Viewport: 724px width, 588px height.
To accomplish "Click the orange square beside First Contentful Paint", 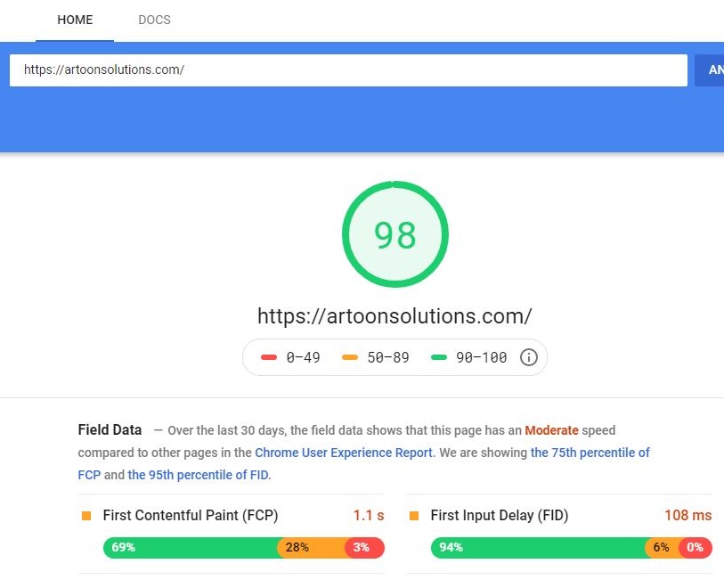I will [x=86, y=516].
